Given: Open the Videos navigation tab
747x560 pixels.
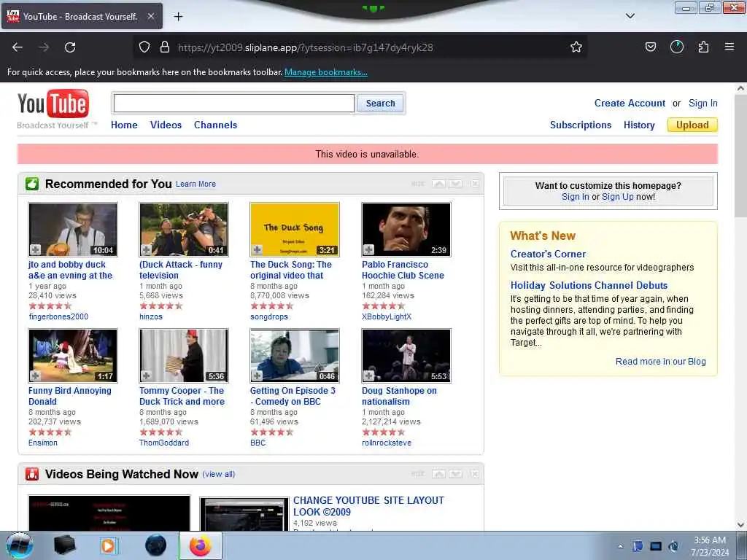Looking at the screenshot, I should 166,125.
